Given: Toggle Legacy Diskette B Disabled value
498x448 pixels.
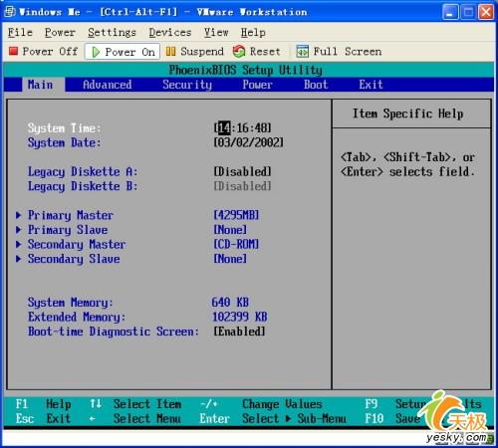Looking at the screenshot, I should click(x=242, y=186).
